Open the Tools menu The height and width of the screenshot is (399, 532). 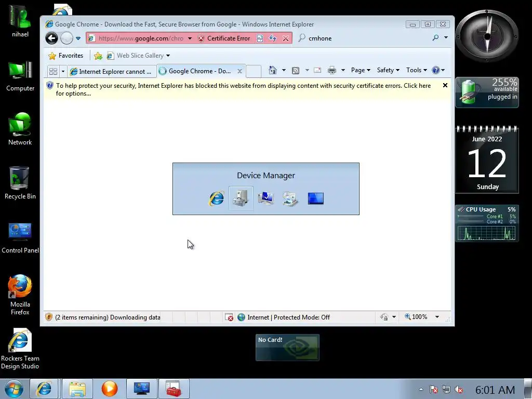pos(416,70)
